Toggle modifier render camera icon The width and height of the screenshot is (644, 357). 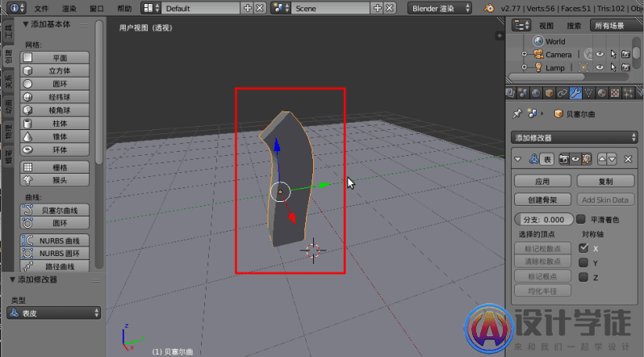pyautogui.click(x=564, y=159)
